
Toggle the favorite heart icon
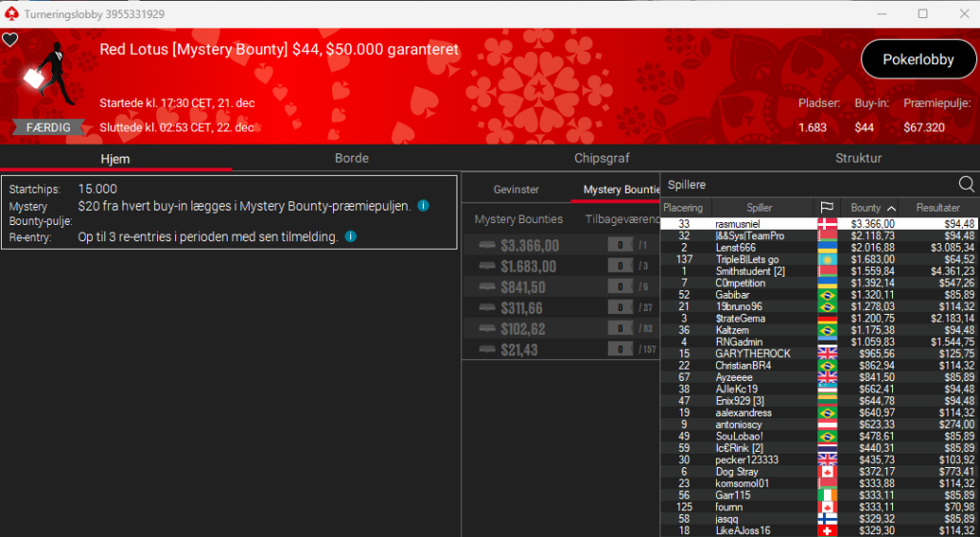11,39
